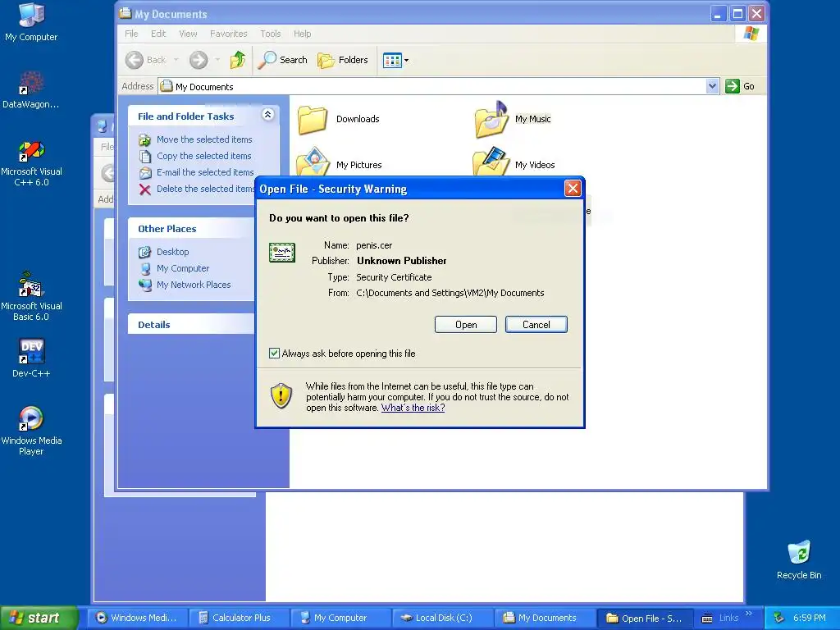Click the yellow warning shield icon
Image resolution: width=840 pixels, height=630 pixels.
pyautogui.click(x=281, y=396)
